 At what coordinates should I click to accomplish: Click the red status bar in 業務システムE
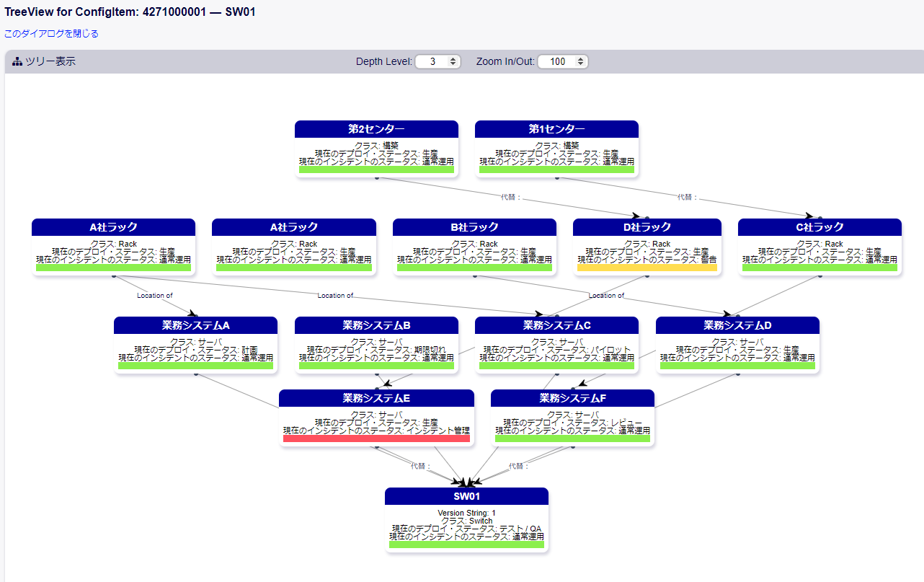[x=376, y=438]
